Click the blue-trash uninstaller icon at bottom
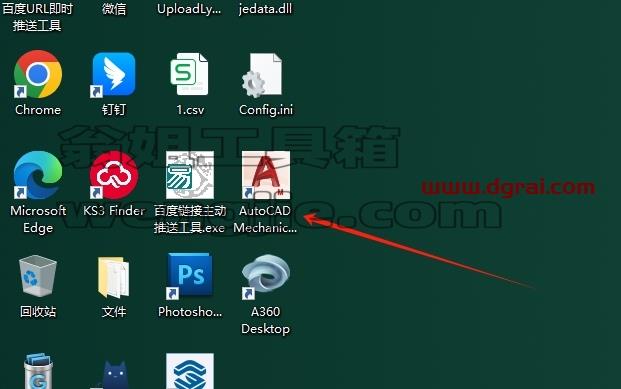621x389 pixels. point(38,371)
